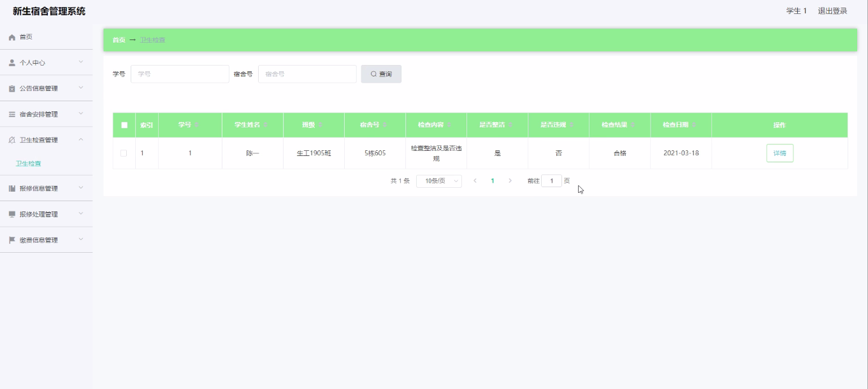Viewport: 868px width, 389px height.
Task: Collapse the 卫生检查管理 menu chevron
Action: click(81, 139)
